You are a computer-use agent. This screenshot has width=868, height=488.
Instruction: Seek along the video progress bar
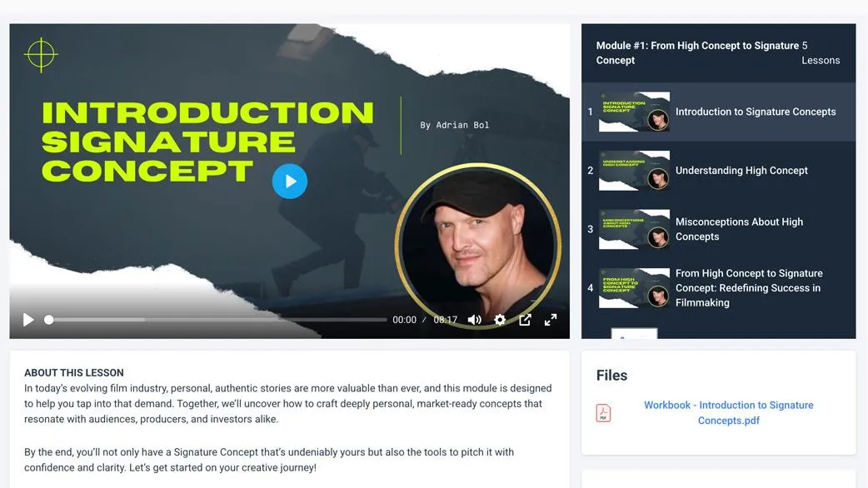pos(217,320)
